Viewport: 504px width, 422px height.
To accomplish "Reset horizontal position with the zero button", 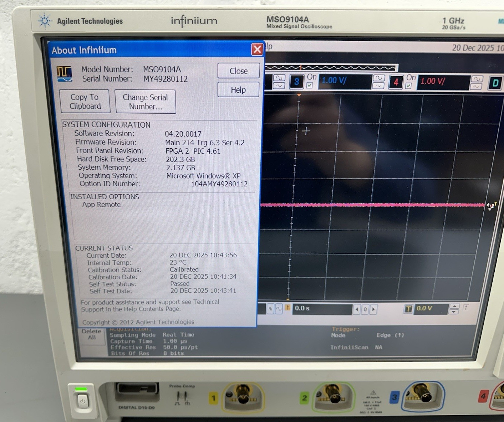I will click(x=365, y=309).
